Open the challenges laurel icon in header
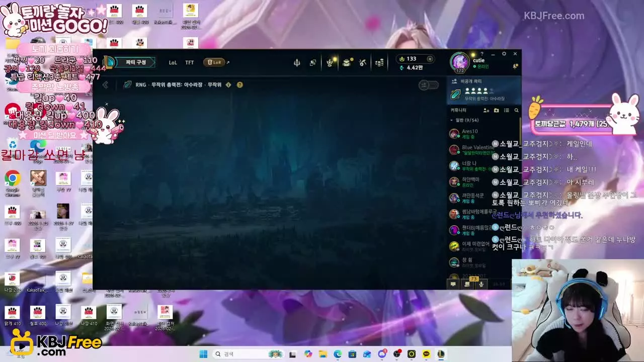This screenshot has width=644, height=362. pyautogui.click(x=330, y=62)
